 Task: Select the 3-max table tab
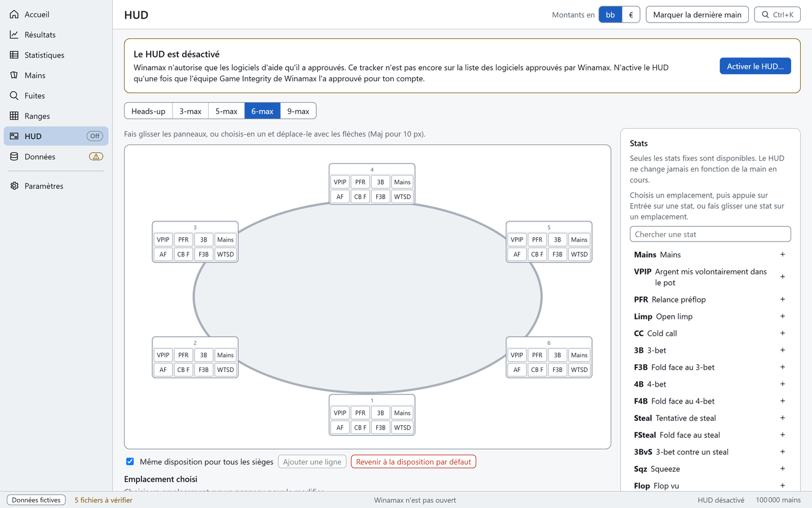pyautogui.click(x=191, y=111)
